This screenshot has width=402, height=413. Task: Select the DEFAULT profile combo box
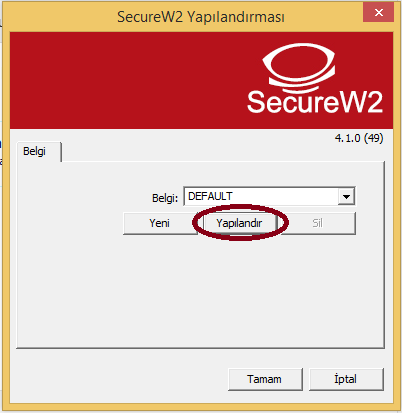click(x=269, y=196)
